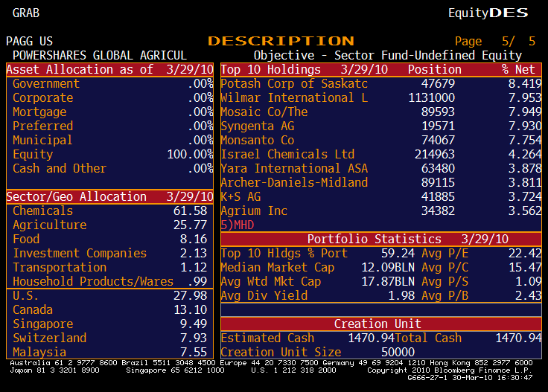Screen dimensions: 548x392
Task: Click the PAGG US ticker
Action: point(30,42)
